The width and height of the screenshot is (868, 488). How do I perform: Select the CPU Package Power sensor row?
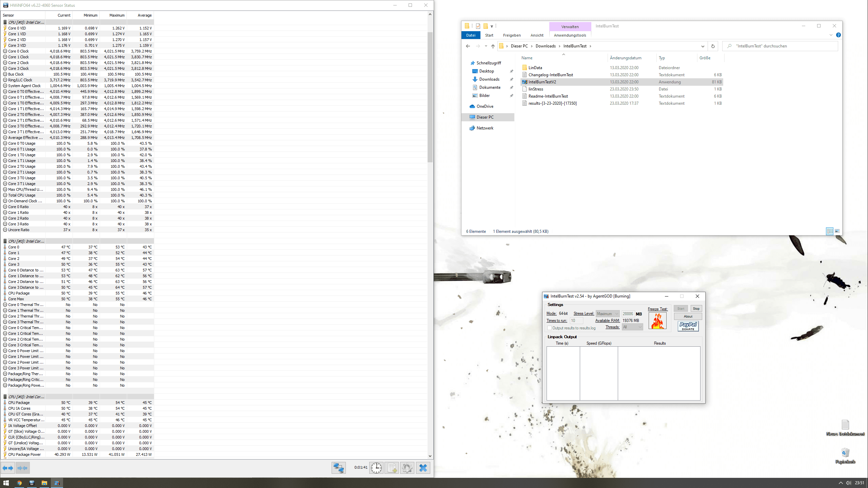(78, 454)
